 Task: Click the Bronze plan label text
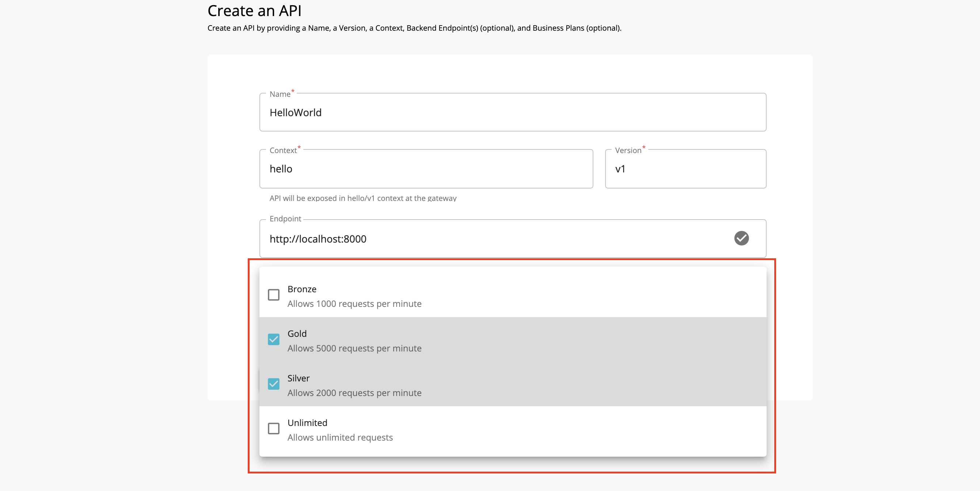[x=302, y=289]
